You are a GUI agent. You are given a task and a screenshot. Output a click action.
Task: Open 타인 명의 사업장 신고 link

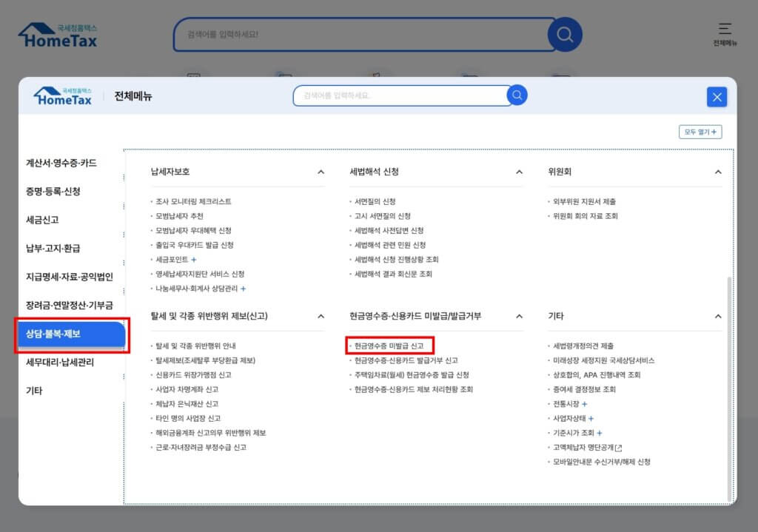click(x=188, y=419)
